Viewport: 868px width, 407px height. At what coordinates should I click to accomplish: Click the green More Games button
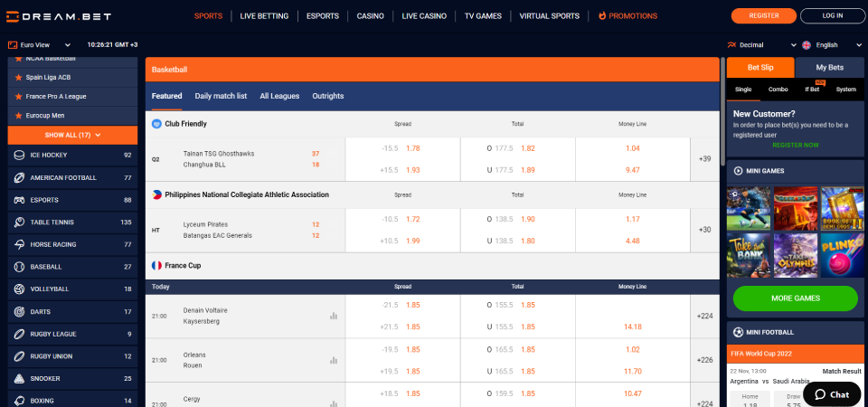(795, 298)
